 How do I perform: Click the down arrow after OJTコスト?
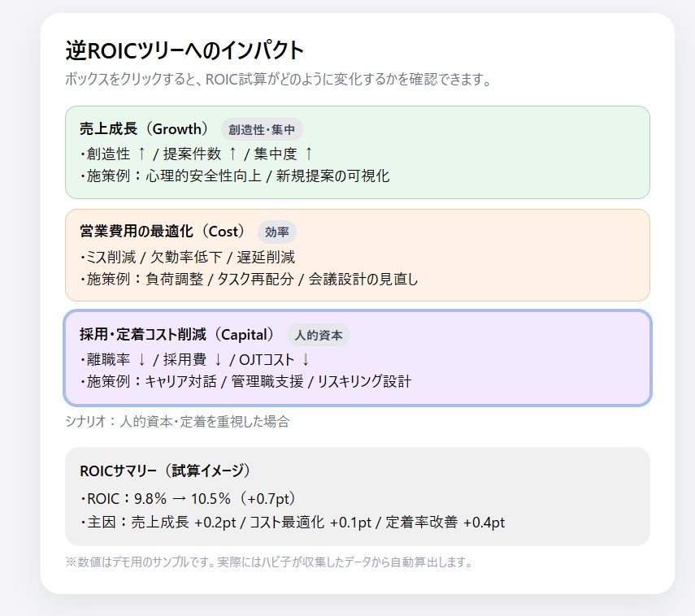[306, 359]
